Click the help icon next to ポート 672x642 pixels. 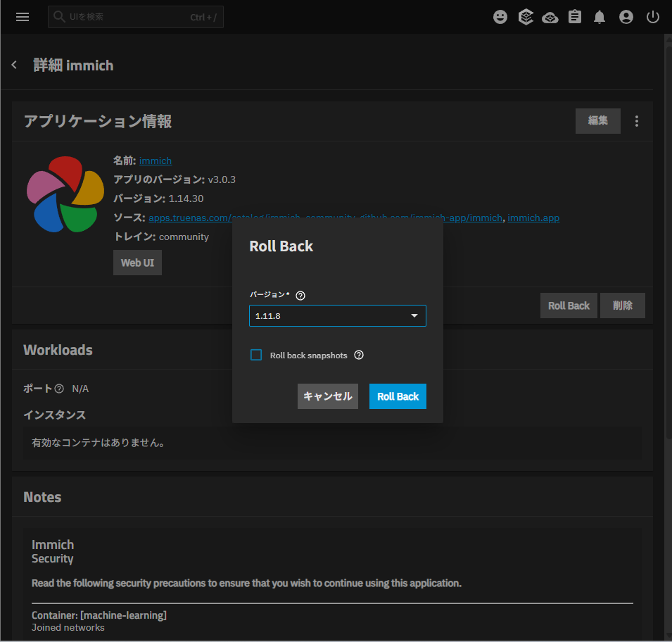pos(59,389)
